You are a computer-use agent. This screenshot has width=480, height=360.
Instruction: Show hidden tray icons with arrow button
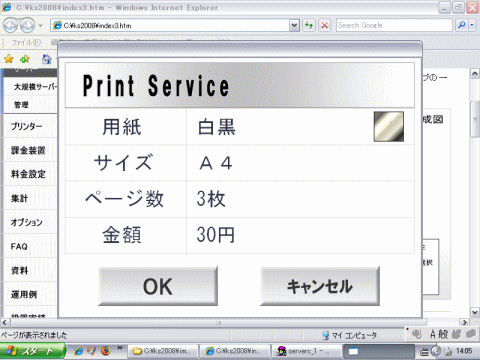tap(436, 351)
